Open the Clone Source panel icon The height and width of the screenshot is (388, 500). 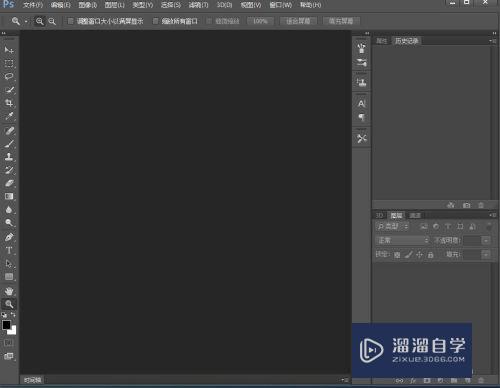[x=361, y=82]
